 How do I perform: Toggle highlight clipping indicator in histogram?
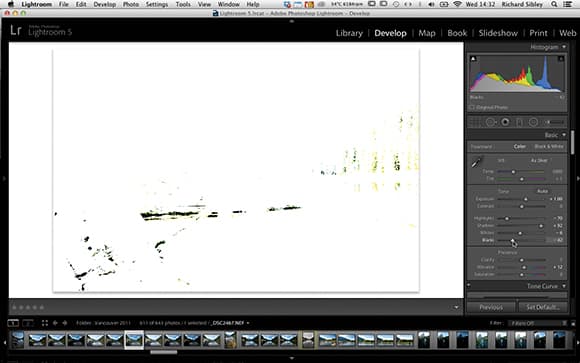pos(561,59)
